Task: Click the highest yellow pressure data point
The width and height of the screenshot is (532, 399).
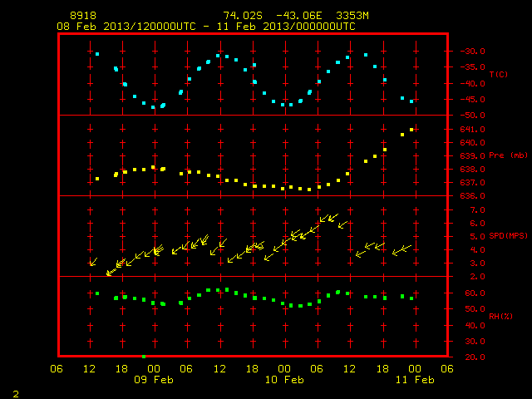Action: (x=411, y=130)
